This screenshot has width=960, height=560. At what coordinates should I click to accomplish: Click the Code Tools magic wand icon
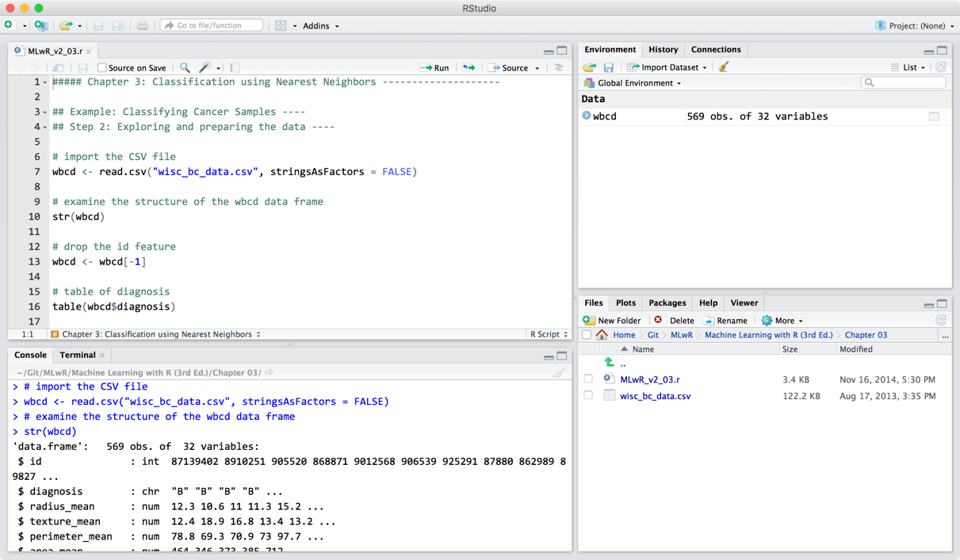[205, 68]
